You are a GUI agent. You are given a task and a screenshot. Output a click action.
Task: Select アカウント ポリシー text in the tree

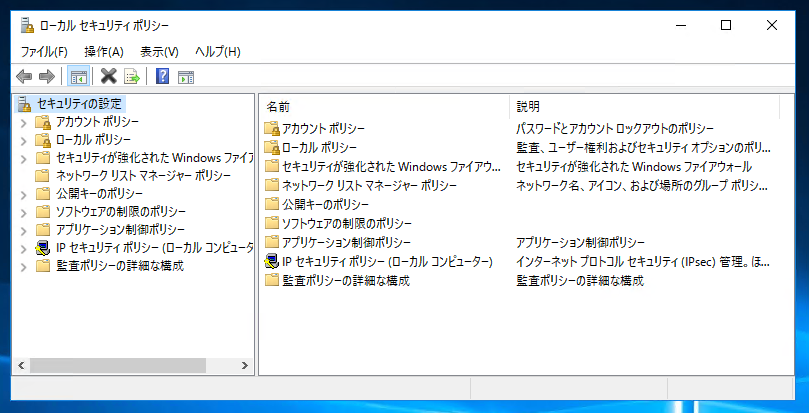(x=98, y=122)
